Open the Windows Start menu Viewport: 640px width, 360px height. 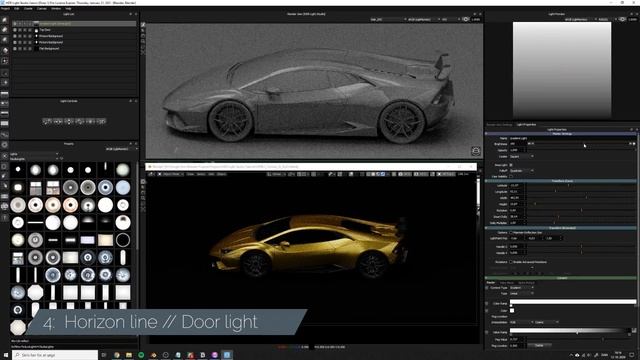coord(6,355)
